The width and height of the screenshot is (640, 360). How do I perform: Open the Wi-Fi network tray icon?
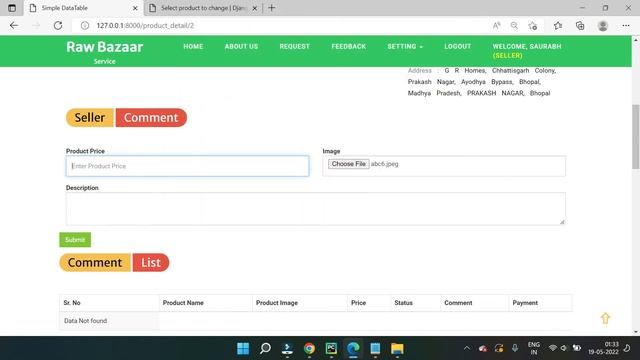[553, 348]
